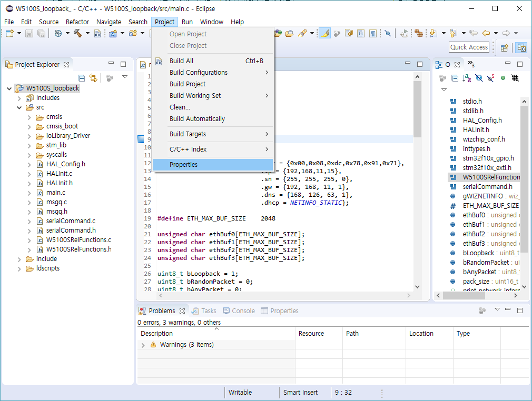Click the hammer Build icon
The height and width of the screenshot is (401, 532).
point(78,33)
